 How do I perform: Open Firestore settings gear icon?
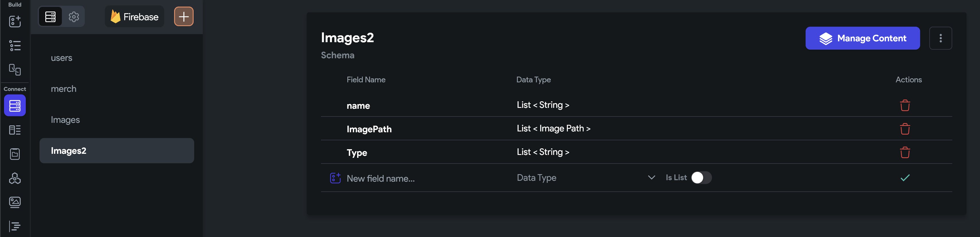coord(74,17)
